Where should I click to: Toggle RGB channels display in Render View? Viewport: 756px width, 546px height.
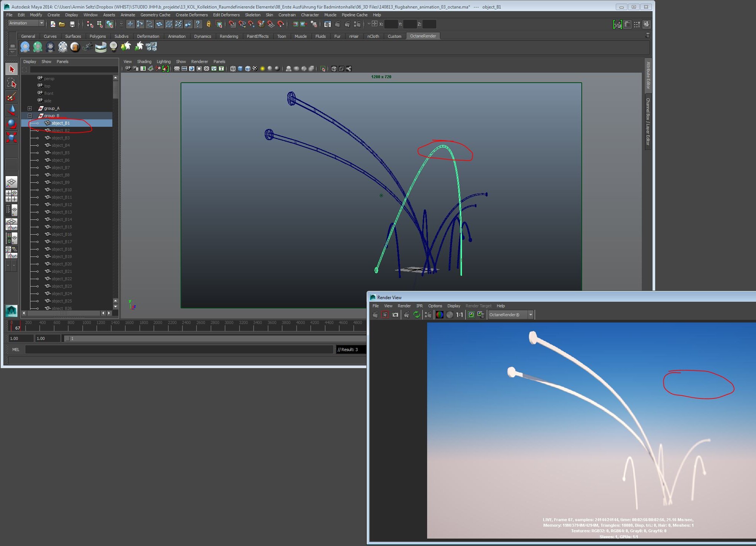[439, 315]
